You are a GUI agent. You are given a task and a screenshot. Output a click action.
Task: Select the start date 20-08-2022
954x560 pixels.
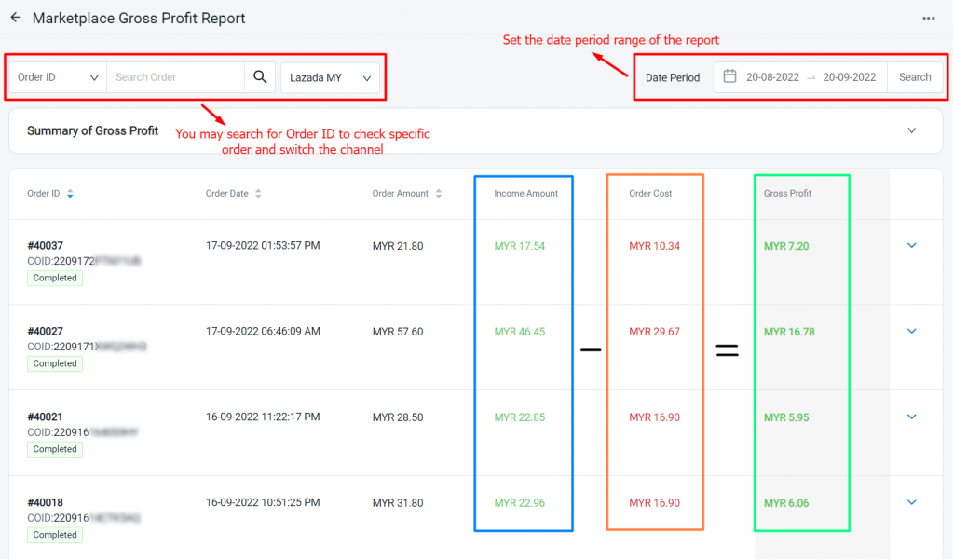click(x=772, y=77)
